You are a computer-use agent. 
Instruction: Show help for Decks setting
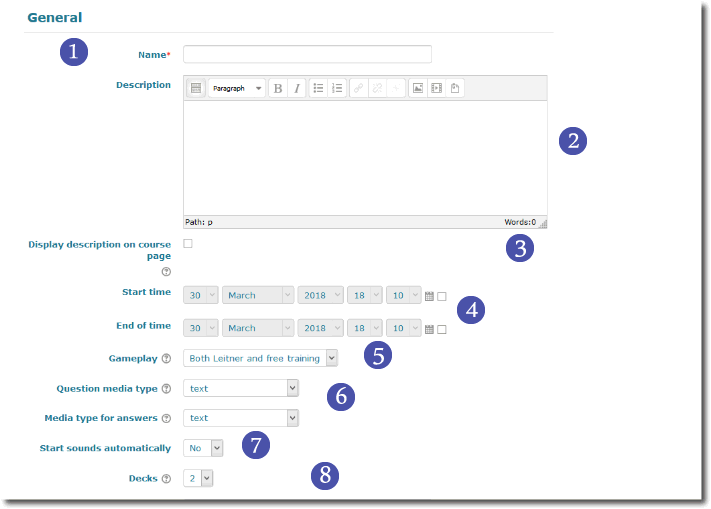pyautogui.click(x=167, y=479)
